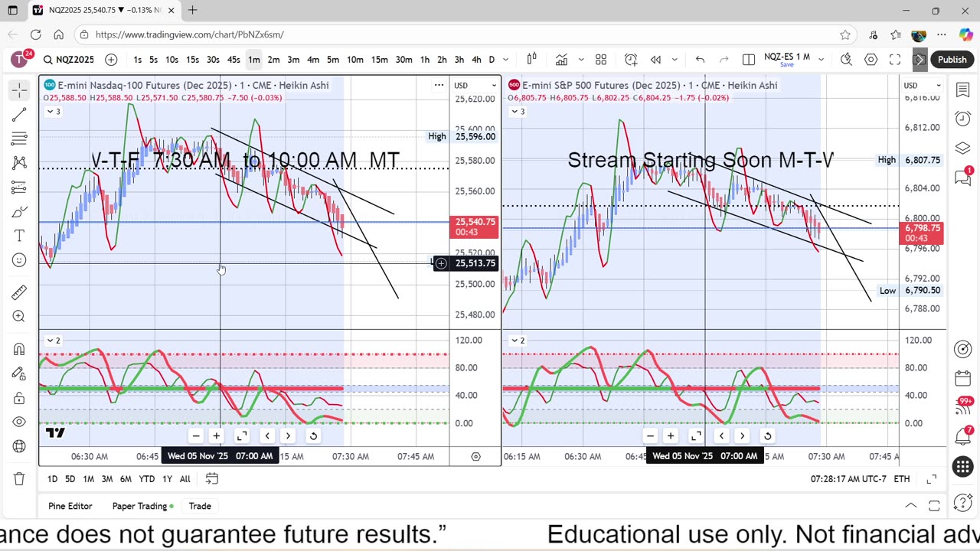Select the brush drawing tool
The width and height of the screenshot is (980, 551).
(x=19, y=212)
